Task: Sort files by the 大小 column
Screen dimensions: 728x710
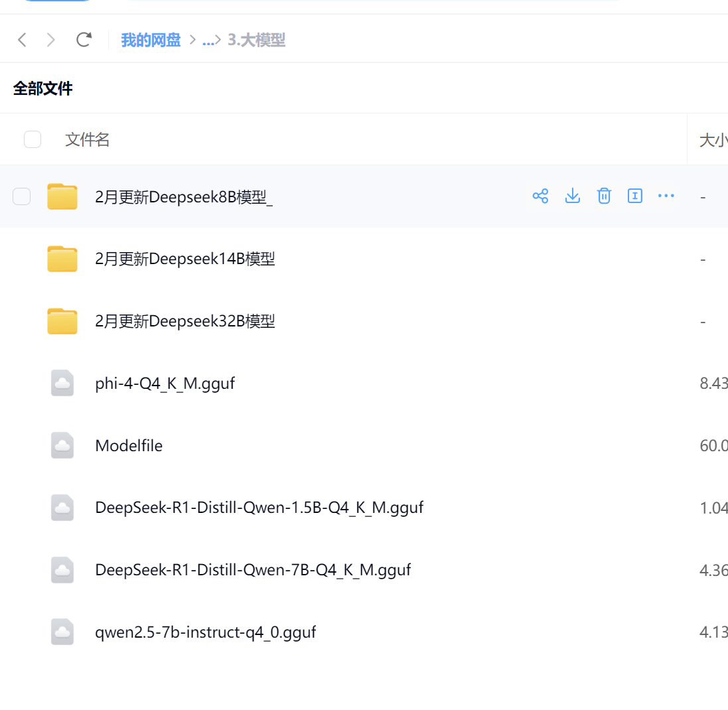Action: (712, 139)
